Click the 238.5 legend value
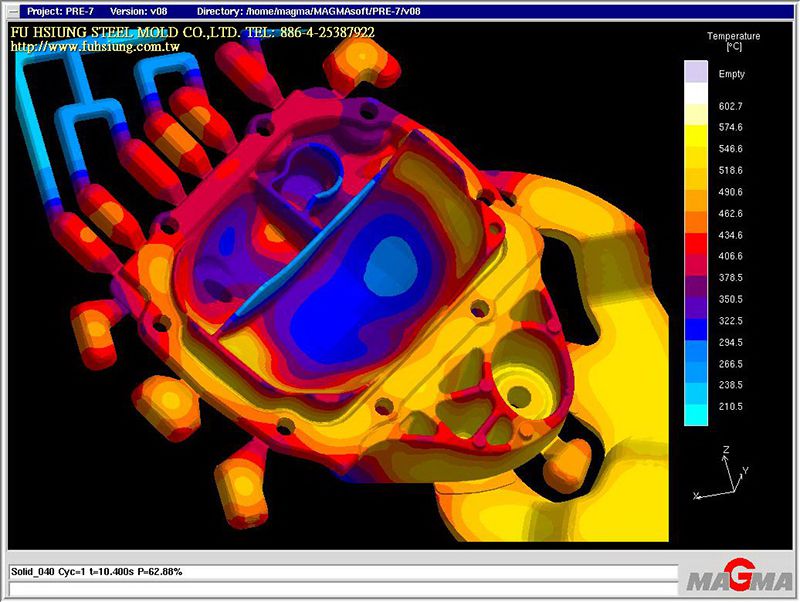800x602 pixels. (x=731, y=385)
